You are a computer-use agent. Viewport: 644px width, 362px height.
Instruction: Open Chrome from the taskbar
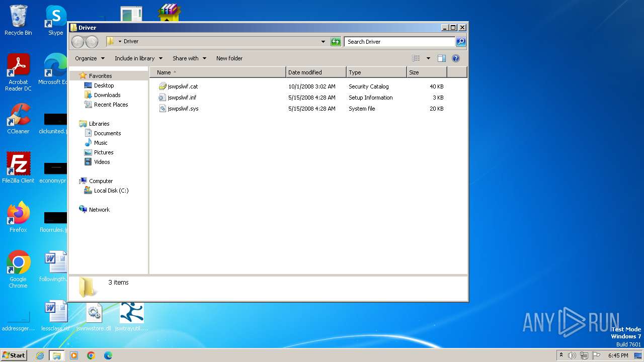coord(91,355)
